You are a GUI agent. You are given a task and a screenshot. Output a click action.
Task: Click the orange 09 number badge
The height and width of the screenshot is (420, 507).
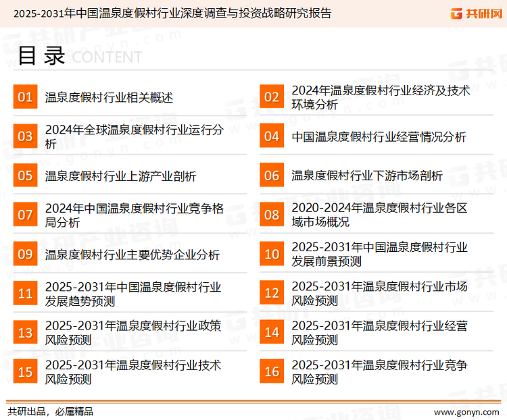point(25,254)
